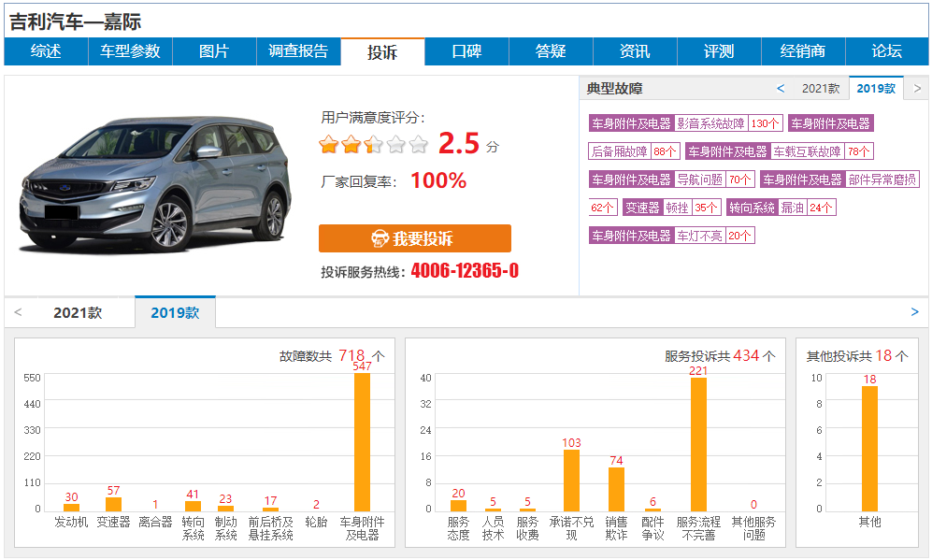Open the 影音系统故障 130个 fault tag
932x560 pixels.
pyautogui.click(x=685, y=123)
